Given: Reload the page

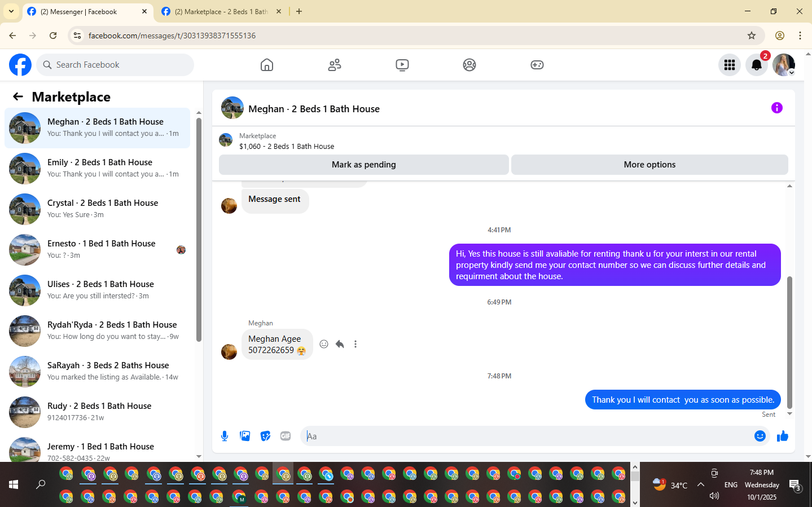Looking at the screenshot, I should [x=53, y=36].
